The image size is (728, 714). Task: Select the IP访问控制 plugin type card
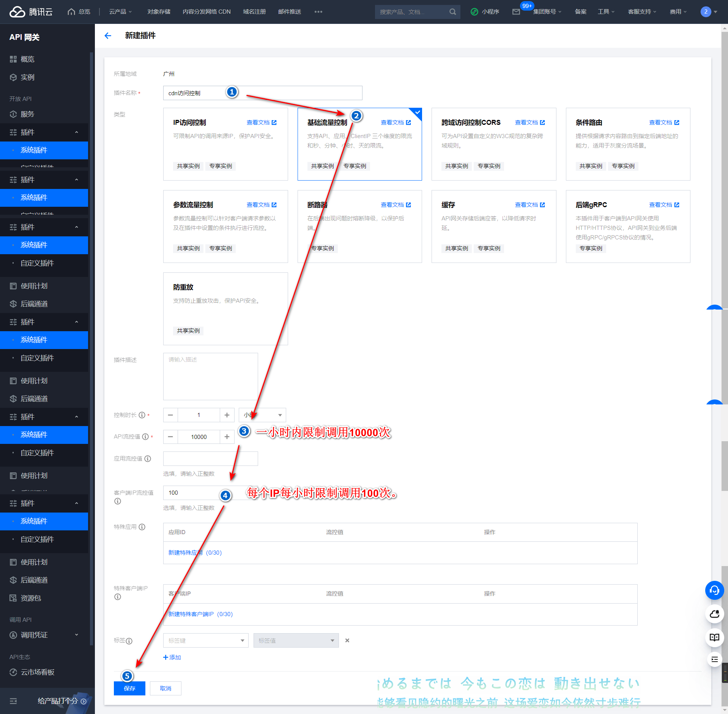tap(225, 144)
